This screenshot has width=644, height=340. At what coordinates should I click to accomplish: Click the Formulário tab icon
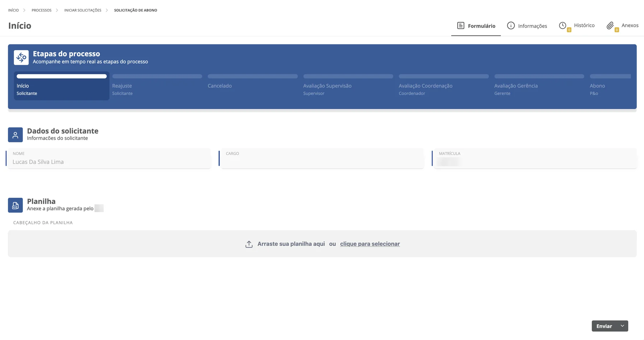pyautogui.click(x=461, y=25)
